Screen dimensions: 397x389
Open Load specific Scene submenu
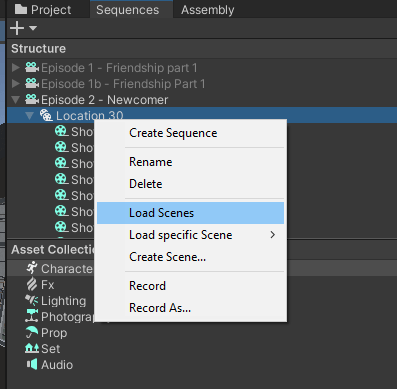coord(190,235)
